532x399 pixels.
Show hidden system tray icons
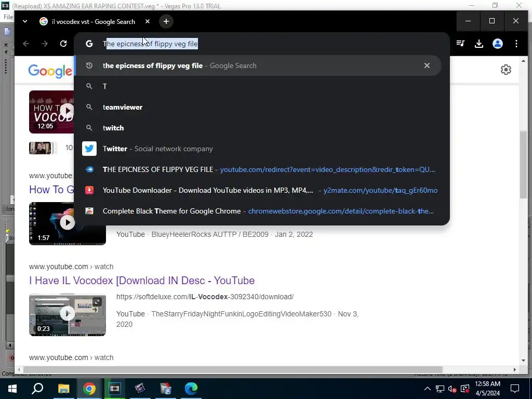[427, 389]
